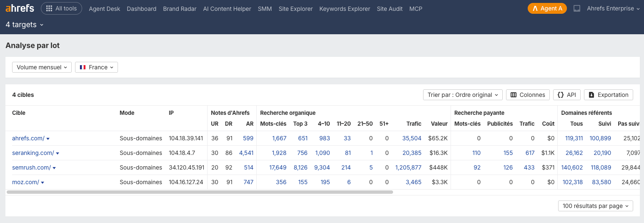Click semrush.com Top 3 value 8,126

pyautogui.click(x=301, y=167)
